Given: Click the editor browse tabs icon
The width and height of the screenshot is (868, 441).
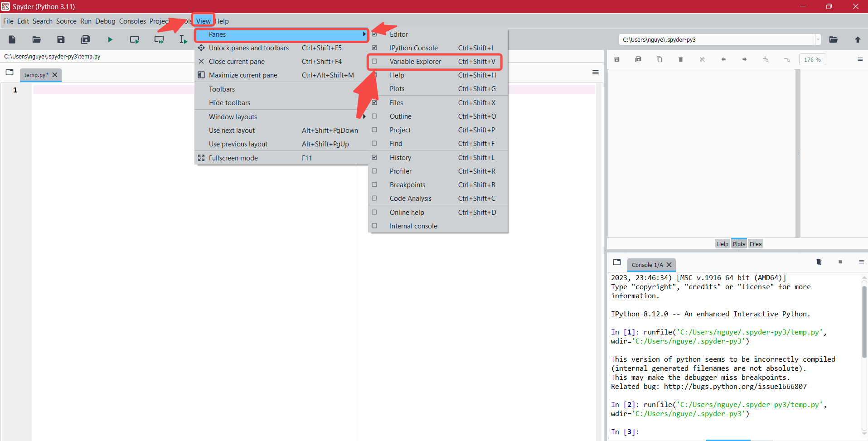Looking at the screenshot, I should tap(10, 72).
